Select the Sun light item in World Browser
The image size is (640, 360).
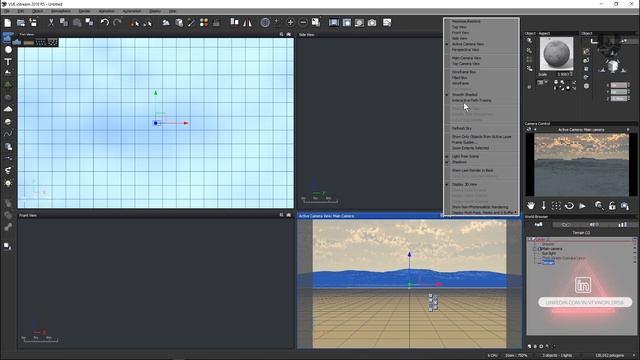point(549,253)
